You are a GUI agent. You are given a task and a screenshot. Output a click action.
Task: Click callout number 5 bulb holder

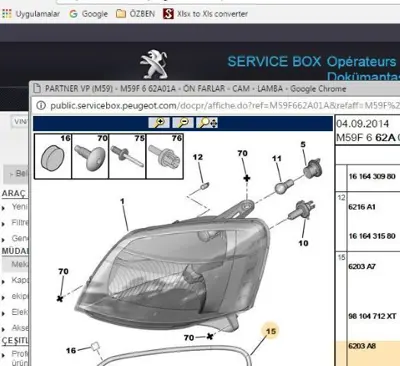[303, 144]
